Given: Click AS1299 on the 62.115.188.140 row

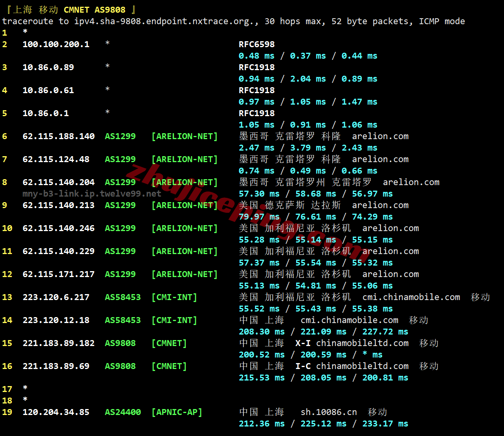Looking at the screenshot, I should [120, 136].
